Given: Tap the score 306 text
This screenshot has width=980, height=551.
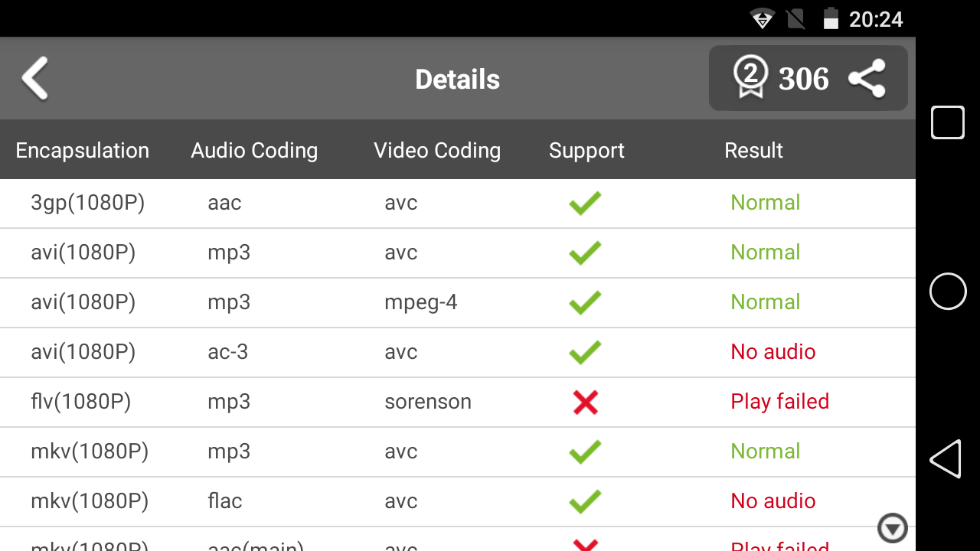Looking at the screenshot, I should (803, 79).
